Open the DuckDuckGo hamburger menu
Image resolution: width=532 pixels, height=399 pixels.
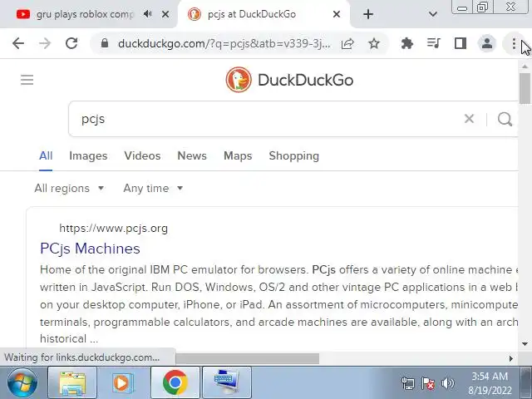pyautogui.click(x=27, y=80)
